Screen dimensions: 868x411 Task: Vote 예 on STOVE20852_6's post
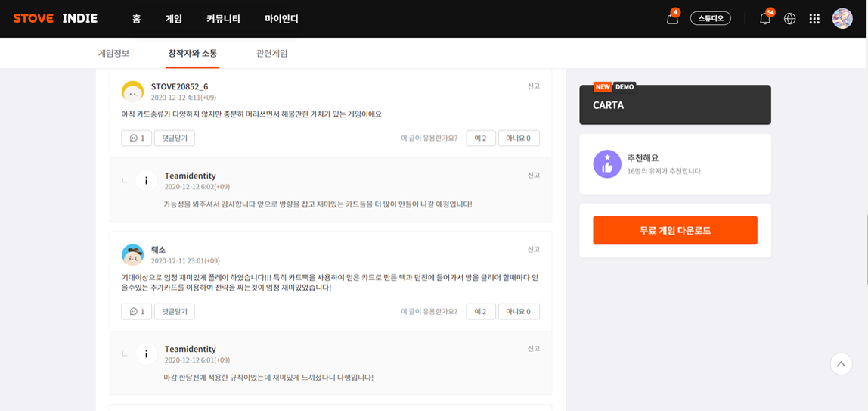481,138
